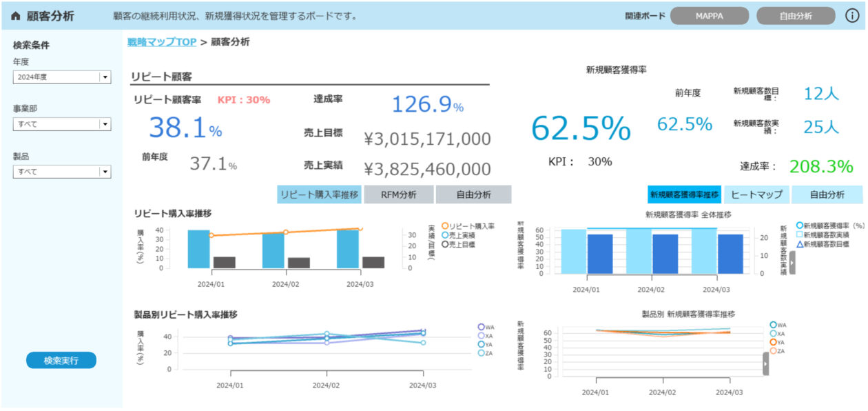Image resolution: width=868 pixels, height=411 pixels.
Task: Click the リピート顧客率 value 38.1%
Action: click(x=185, y=128)
